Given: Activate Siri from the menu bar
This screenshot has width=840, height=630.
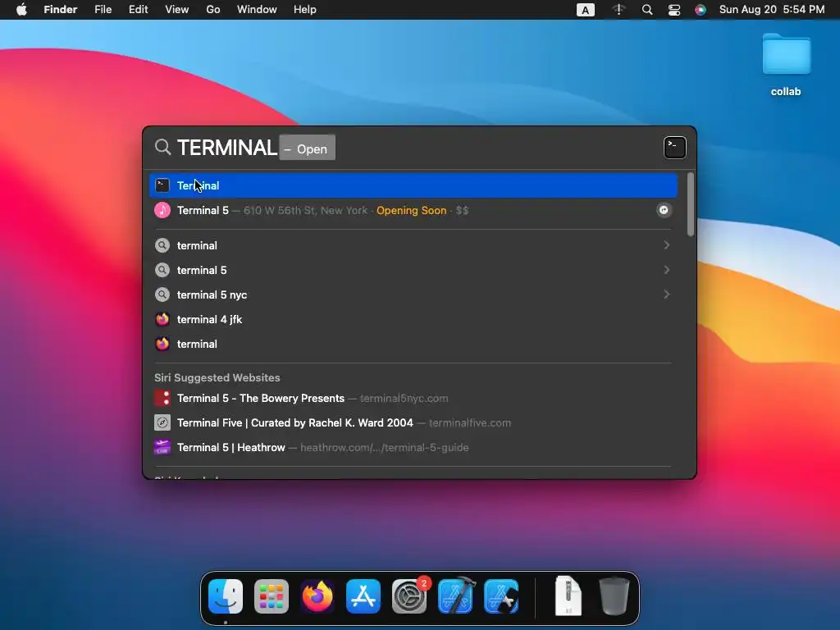Looking at the screenshot, I should point(701,10).
